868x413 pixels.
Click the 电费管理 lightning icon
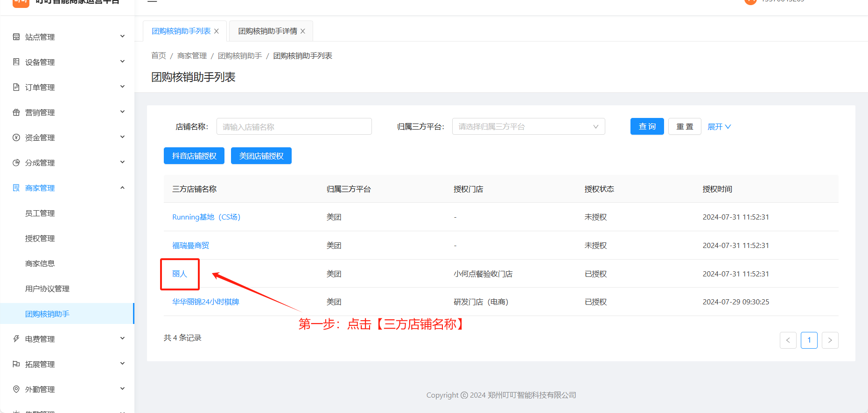pos(16,339)
